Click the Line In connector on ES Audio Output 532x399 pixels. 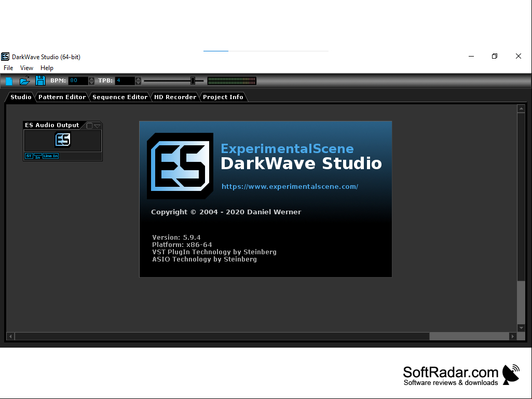(50, 156)
